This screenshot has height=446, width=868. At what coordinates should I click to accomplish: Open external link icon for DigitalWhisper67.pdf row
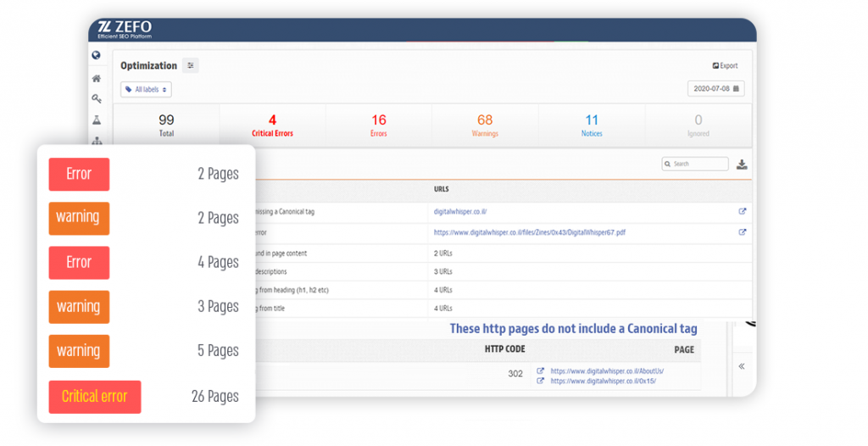(x=743, y=232)
